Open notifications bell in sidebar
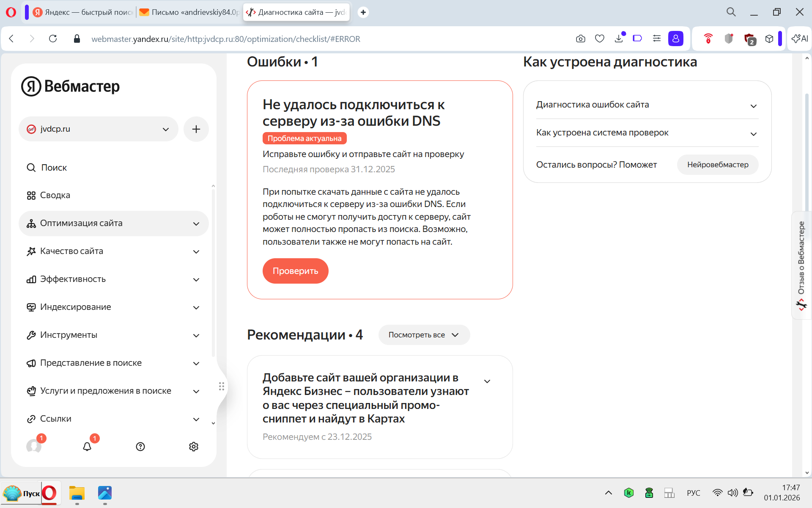 point(87,447)
